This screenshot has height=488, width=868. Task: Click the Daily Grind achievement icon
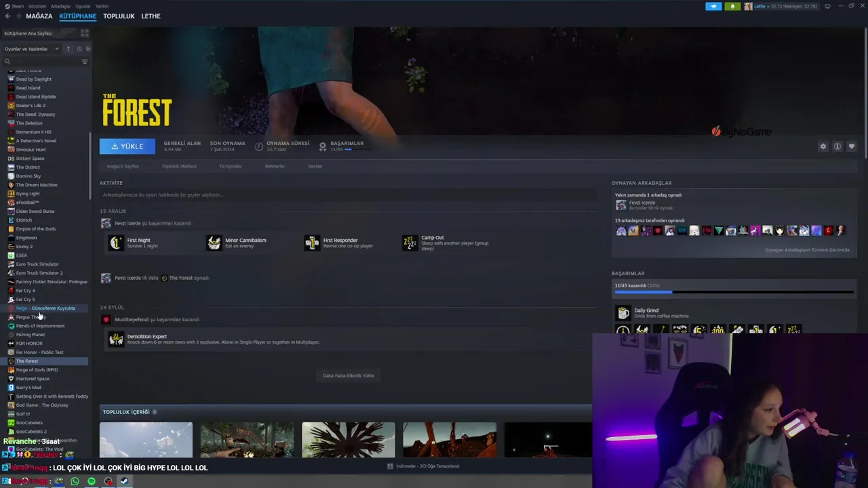[x=623, y=312]
